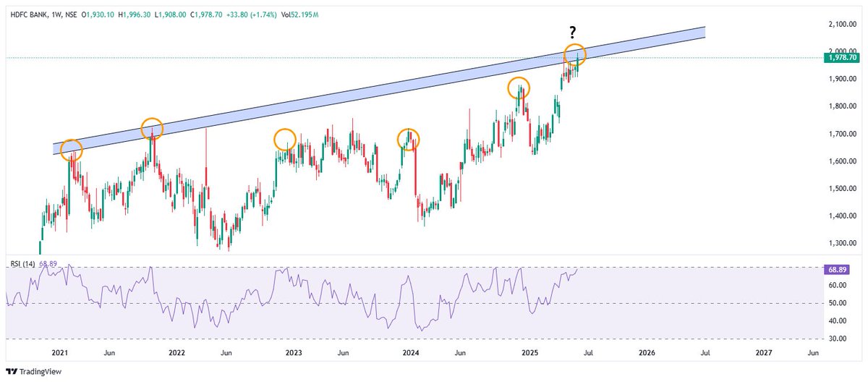Click the 1,800.00 price axis label
Image resolution: width=868 pixels, height=382 pixels.
tap(842, 106)
